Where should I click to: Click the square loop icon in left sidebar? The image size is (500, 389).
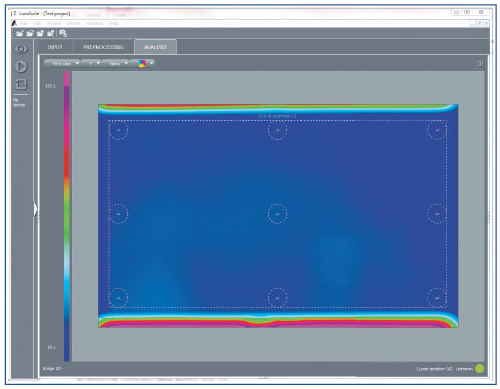coord(21,84)
